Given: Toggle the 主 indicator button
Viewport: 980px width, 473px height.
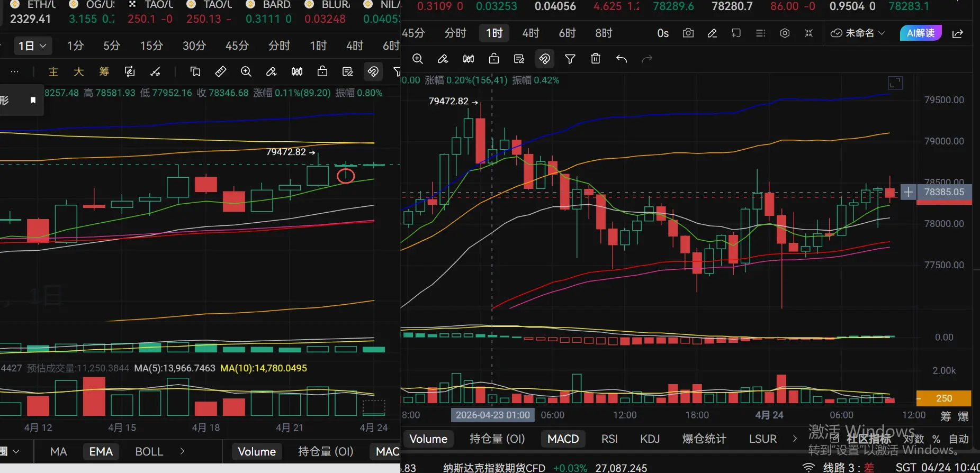Looking at the screenshot, I should 53,71.
